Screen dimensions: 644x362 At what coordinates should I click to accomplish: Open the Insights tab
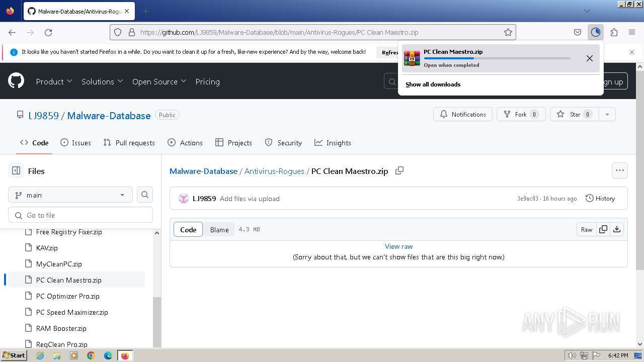coord(333,143)
